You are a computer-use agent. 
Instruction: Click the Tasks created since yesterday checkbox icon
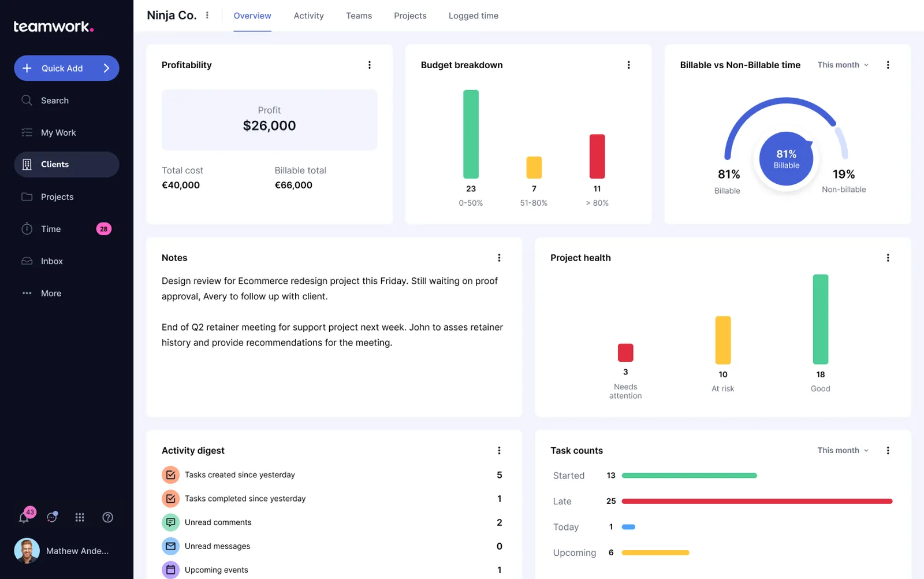click(170, 474)
